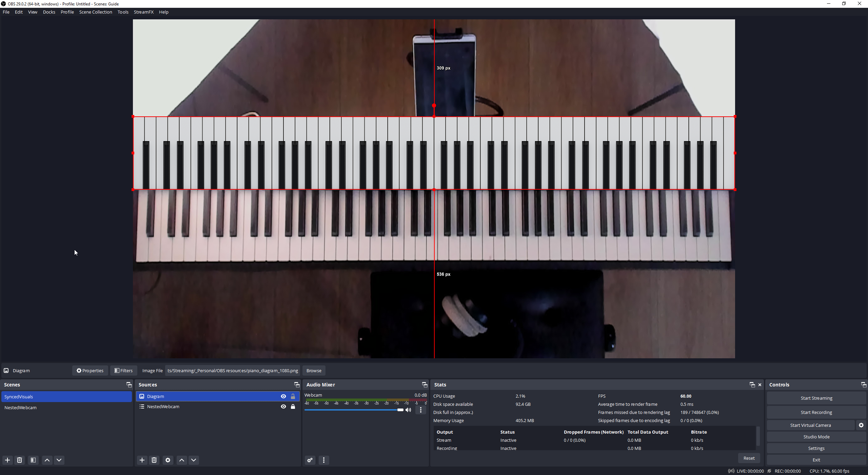Screen dimensions: 868x475
Task: Open the StreamFX menu
Action: (x=143, y=12)
